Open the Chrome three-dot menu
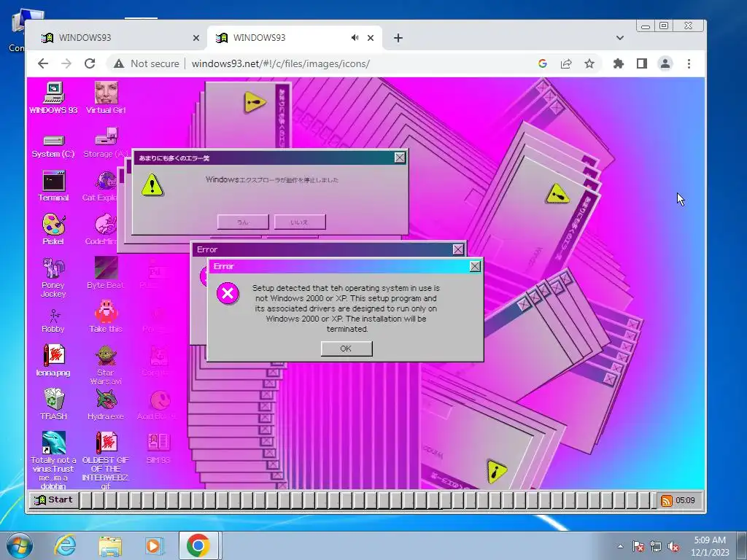Image resolution: width=747 pixels, height=560 pixels. tap(689, 63)
